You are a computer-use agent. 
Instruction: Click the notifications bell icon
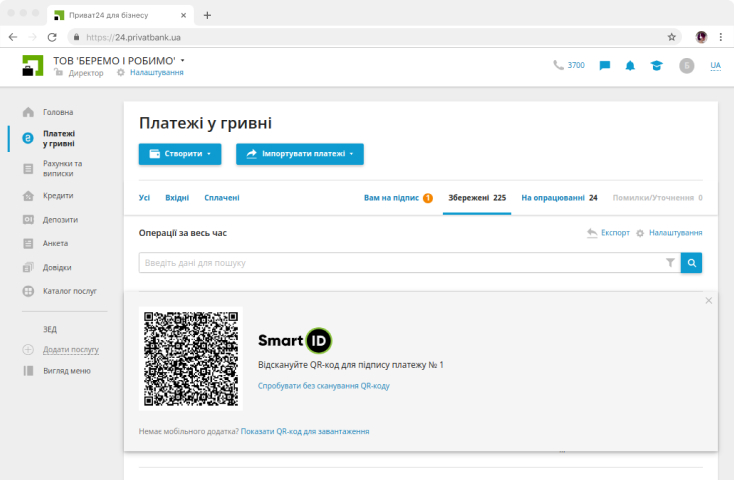[630, 66]
